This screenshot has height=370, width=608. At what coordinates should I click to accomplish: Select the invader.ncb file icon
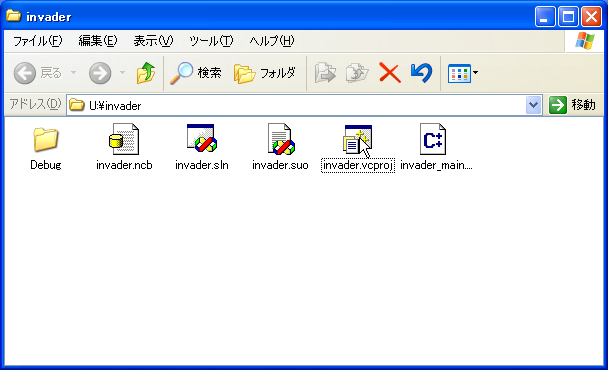124,139
